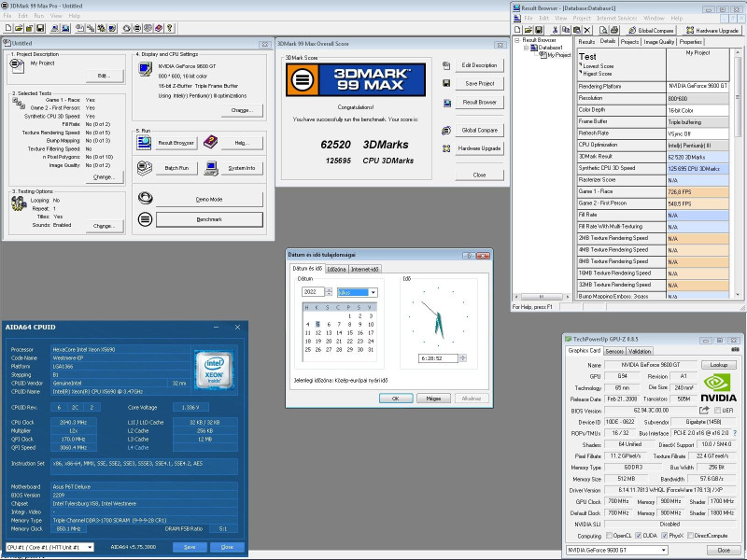
Task: Toggle the PhysX checkbox in GPU-Z
Action: coord(664,535)
